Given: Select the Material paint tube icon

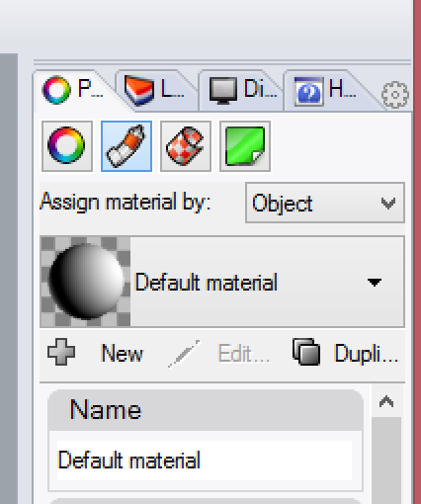Looking at the screenshot, I should [126, 146].
